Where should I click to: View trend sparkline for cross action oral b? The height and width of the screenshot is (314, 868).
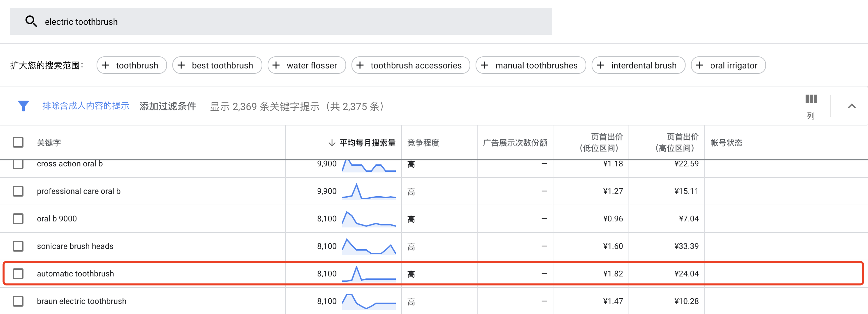369,166
